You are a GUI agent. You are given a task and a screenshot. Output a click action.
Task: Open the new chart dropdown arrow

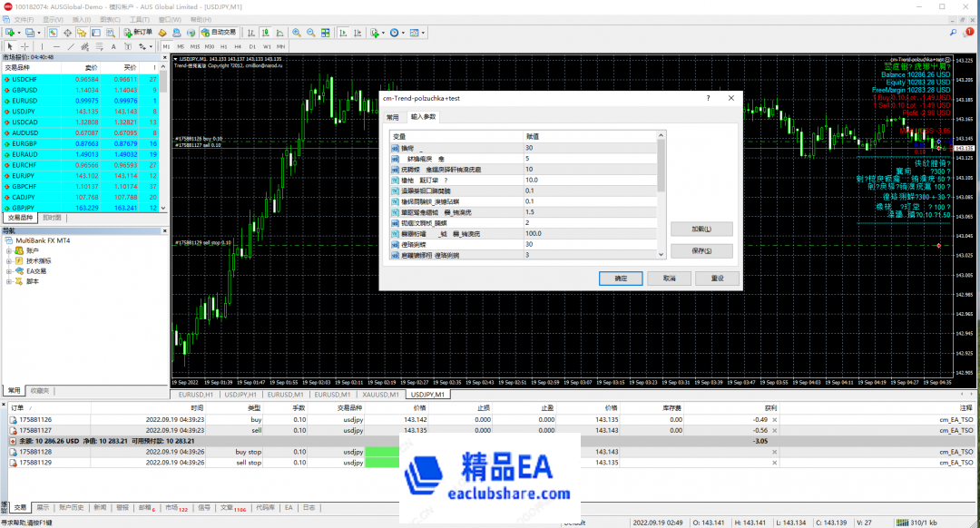click(x=18, y=31)
